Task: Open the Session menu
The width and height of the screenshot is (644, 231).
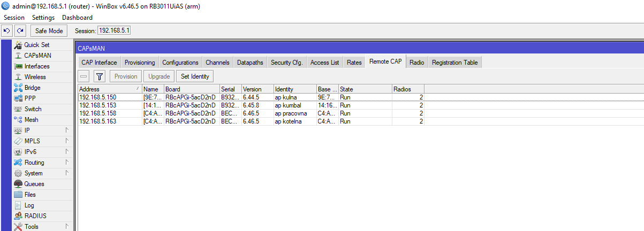Action: pyautogui.click(x=14, y=18)
